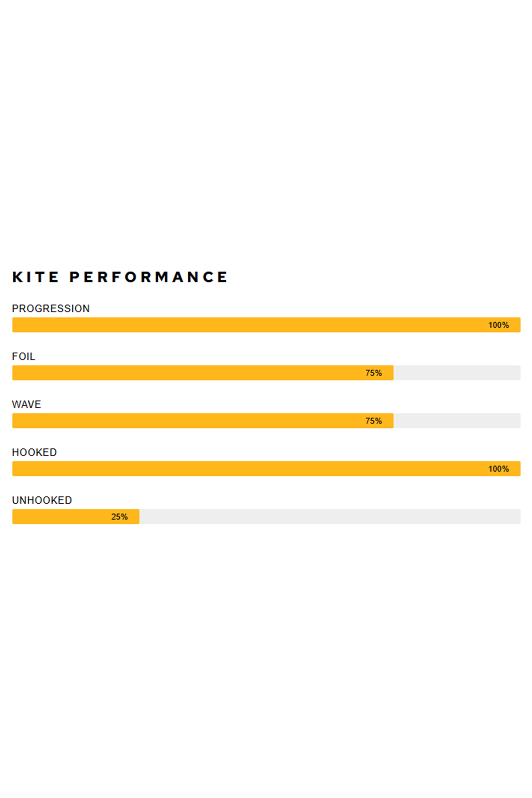The image size is (532, 798).
Task: Click the gray unfilled section of Foil bar
Action: (x=457, y=373)
